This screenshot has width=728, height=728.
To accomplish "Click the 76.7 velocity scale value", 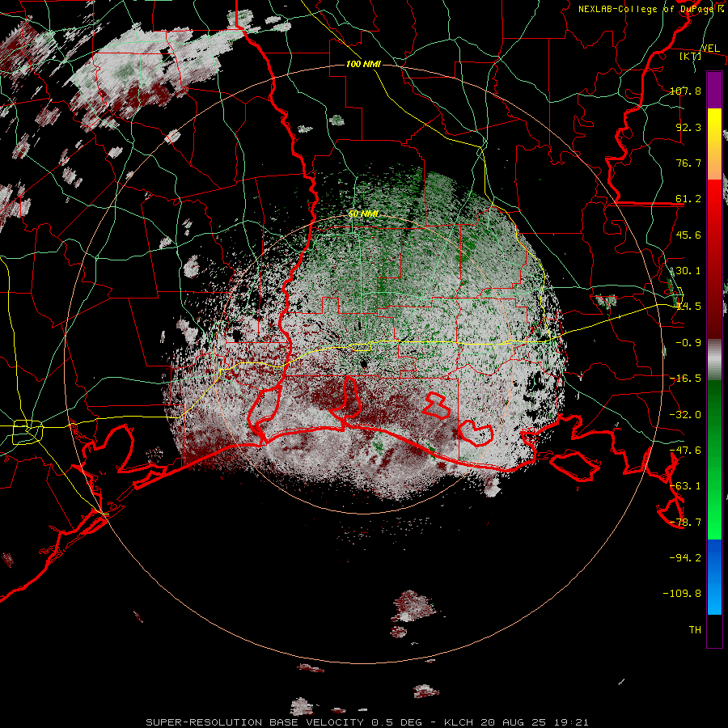I will click(x=688, y=163).
